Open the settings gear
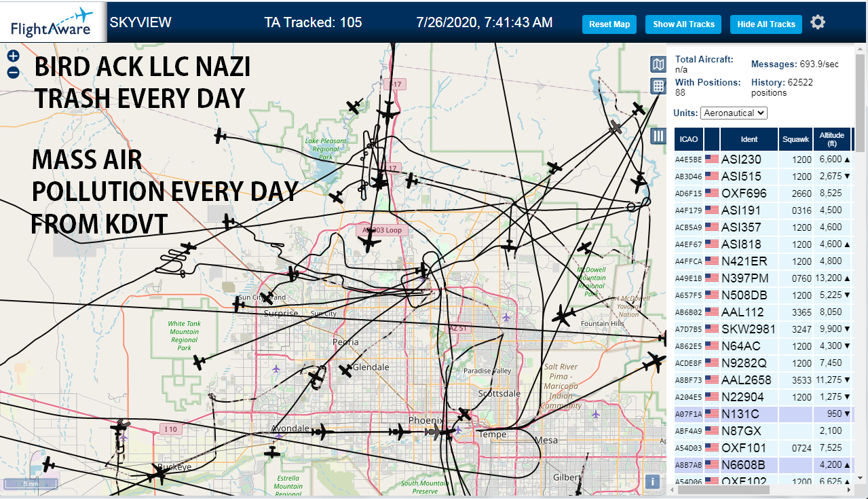 [x=818, y=22]
